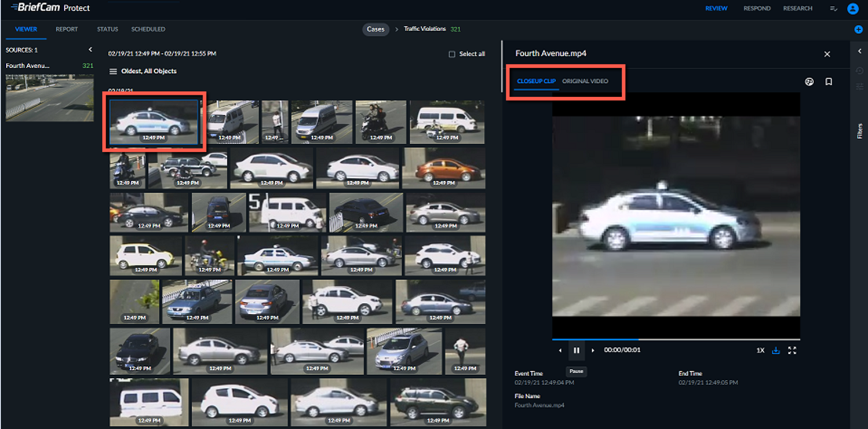
Task: Collapse the Sources panel chevron
Action: coord(90,50)
